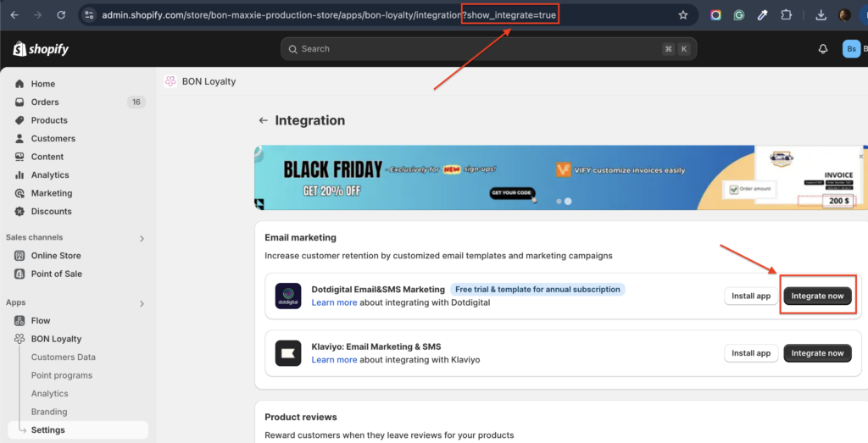Open Online Store sales channel
This screenshot has height=443, width=868.
tap(56, 256)
